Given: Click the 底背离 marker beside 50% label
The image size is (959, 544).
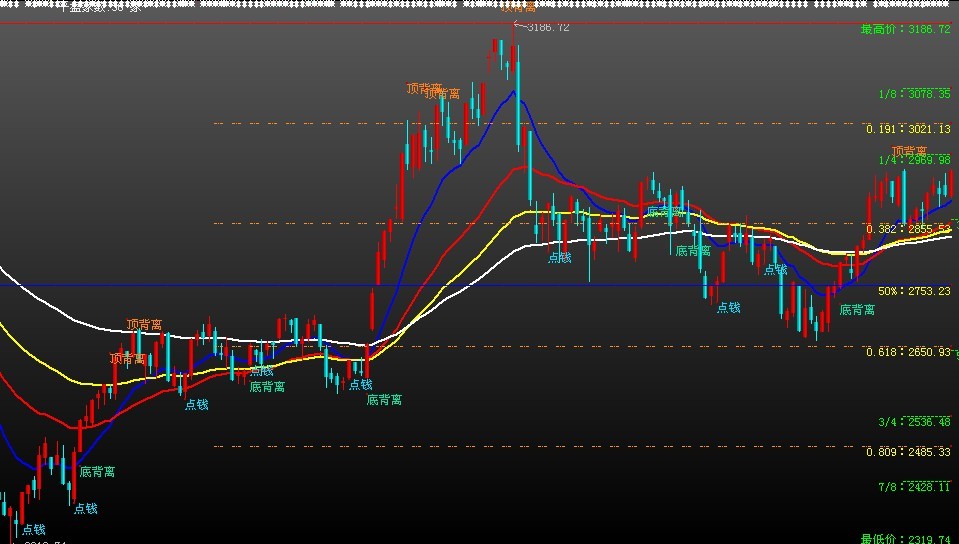Looking at the screenshot, I should (x=857, y=310).
